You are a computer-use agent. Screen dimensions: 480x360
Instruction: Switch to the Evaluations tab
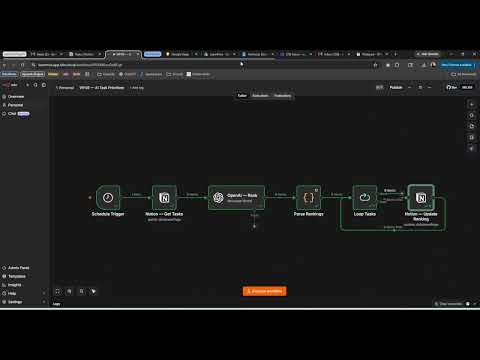282,96
